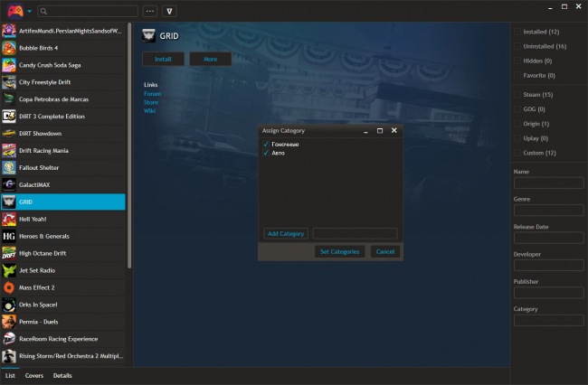Switch to the List view tab

pyautogui.click(x=10, y=376)
